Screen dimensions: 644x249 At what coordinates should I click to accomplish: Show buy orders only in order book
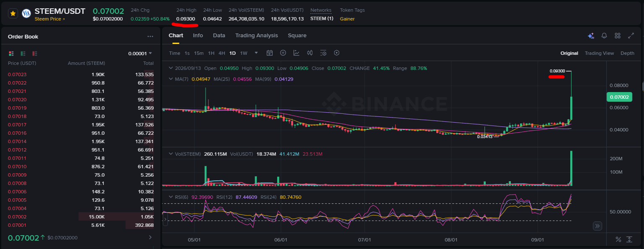click(23, 54)
